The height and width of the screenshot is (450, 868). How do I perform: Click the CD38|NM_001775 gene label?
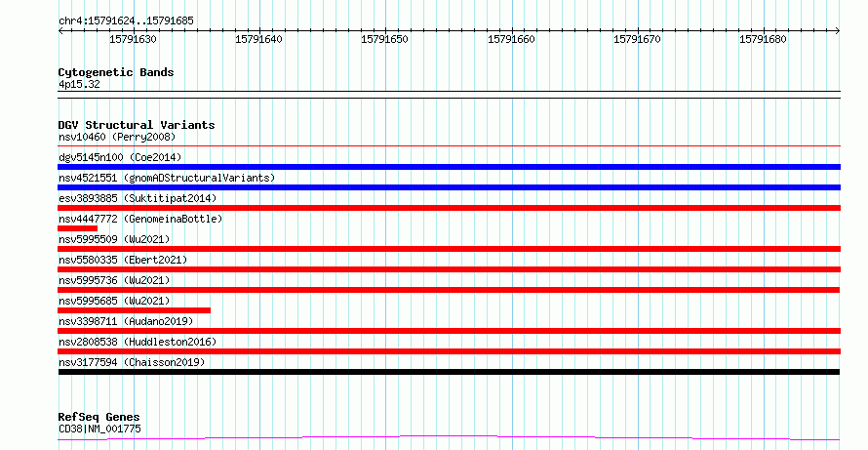click(99, 429)
